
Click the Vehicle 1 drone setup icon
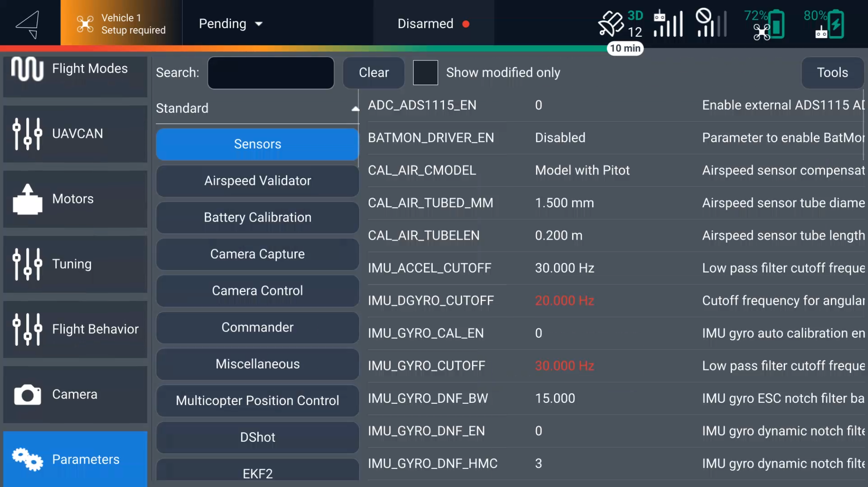pyautogui.click(x=85, y=24)
